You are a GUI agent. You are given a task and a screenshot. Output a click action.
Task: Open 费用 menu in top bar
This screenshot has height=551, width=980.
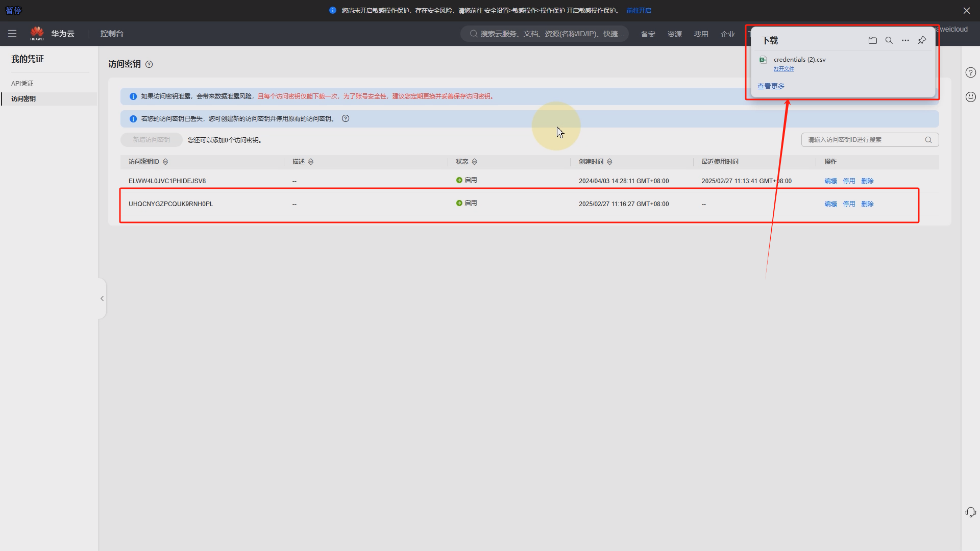pos(701,34)
